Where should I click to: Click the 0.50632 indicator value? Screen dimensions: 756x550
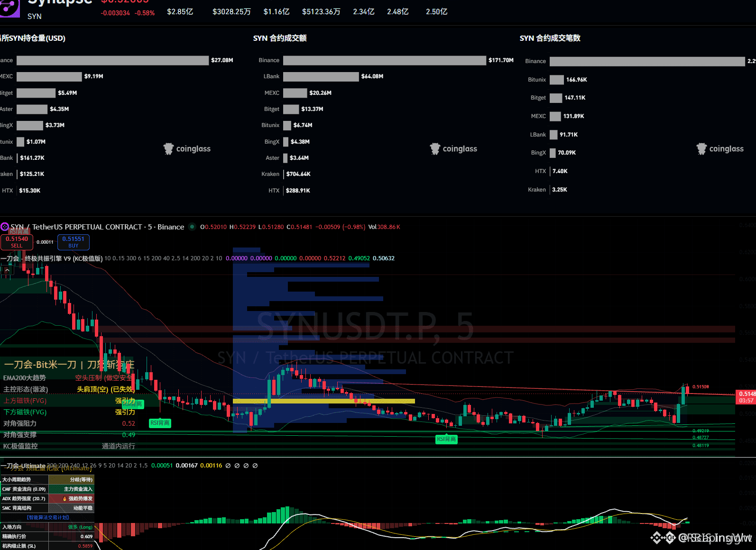click(x=384, y=258)
